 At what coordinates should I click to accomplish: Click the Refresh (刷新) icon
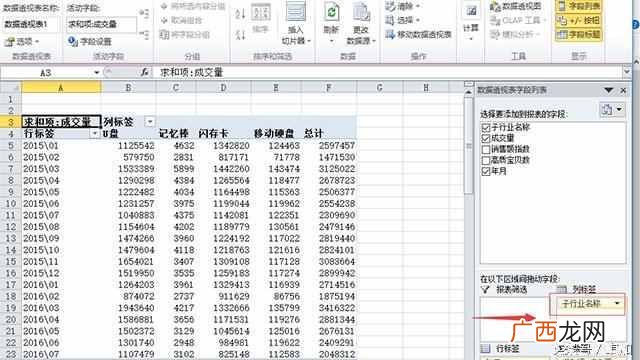click(x=331, y=13)
